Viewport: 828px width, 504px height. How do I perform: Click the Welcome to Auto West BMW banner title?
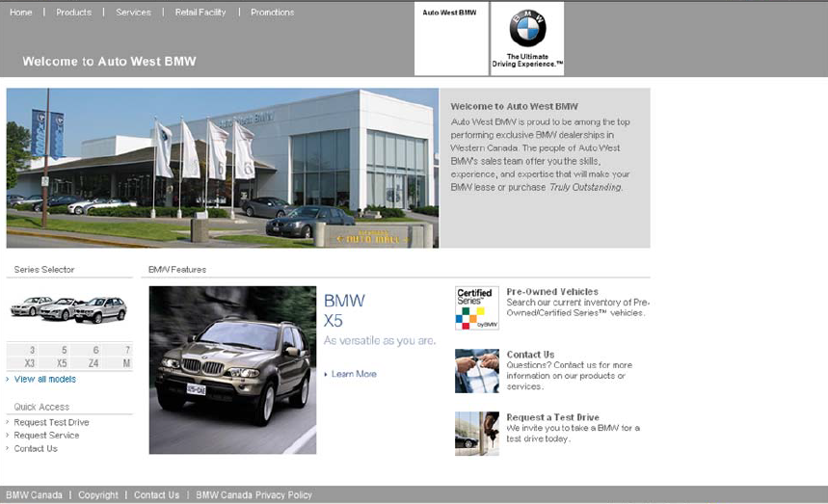(x=109, y=62)
